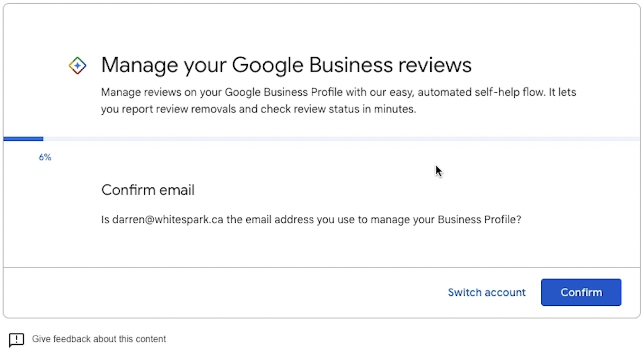Image resolution: width=644 pixels, height=353 pixels.
Task: Click the 6% progress label
Action: [45, 157]
